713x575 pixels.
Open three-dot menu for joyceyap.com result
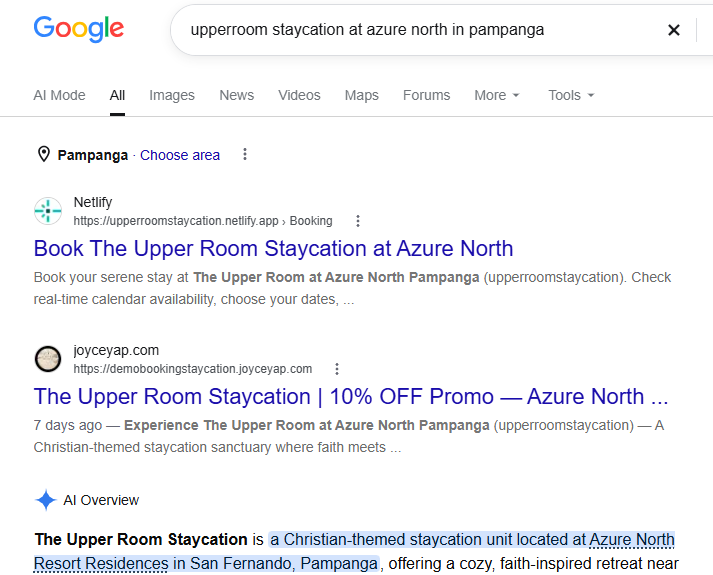[x=337, y=369]
